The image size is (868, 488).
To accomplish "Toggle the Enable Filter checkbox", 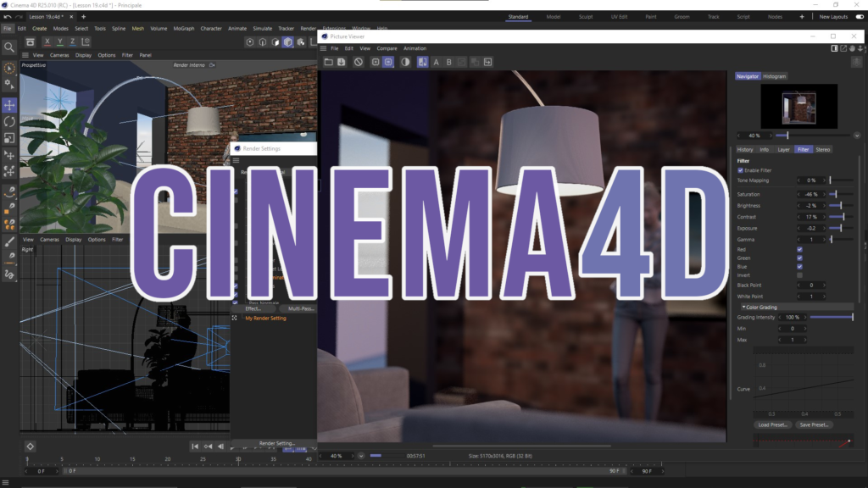I will pyautogui.click(x=741, y=170).
